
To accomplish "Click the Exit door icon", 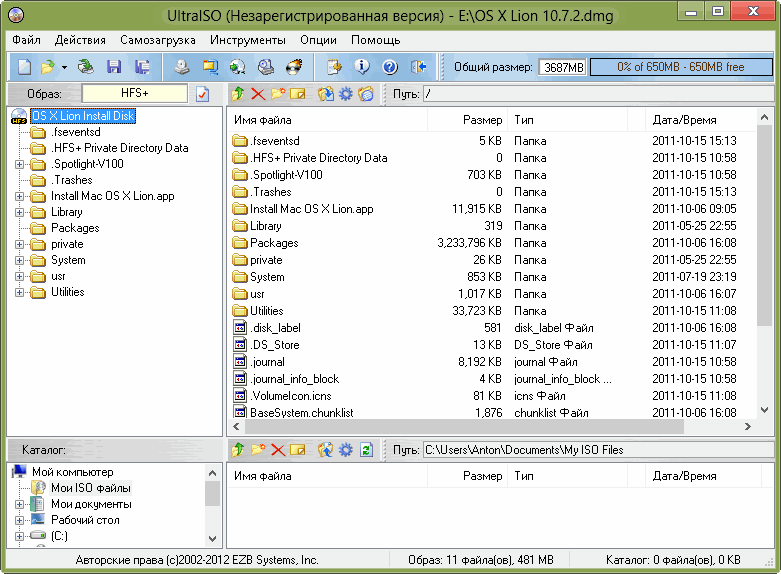I will click(x=418, y=67).
